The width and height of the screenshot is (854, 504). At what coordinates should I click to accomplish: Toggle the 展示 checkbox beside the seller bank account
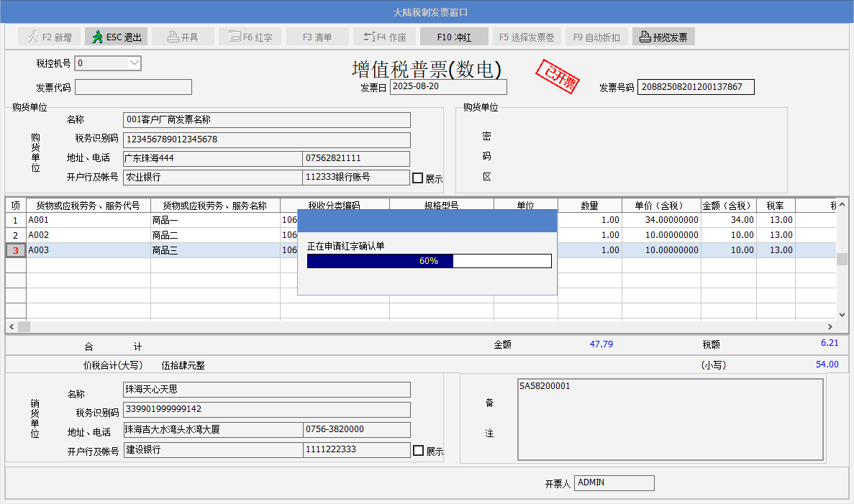tap(419, 451)
